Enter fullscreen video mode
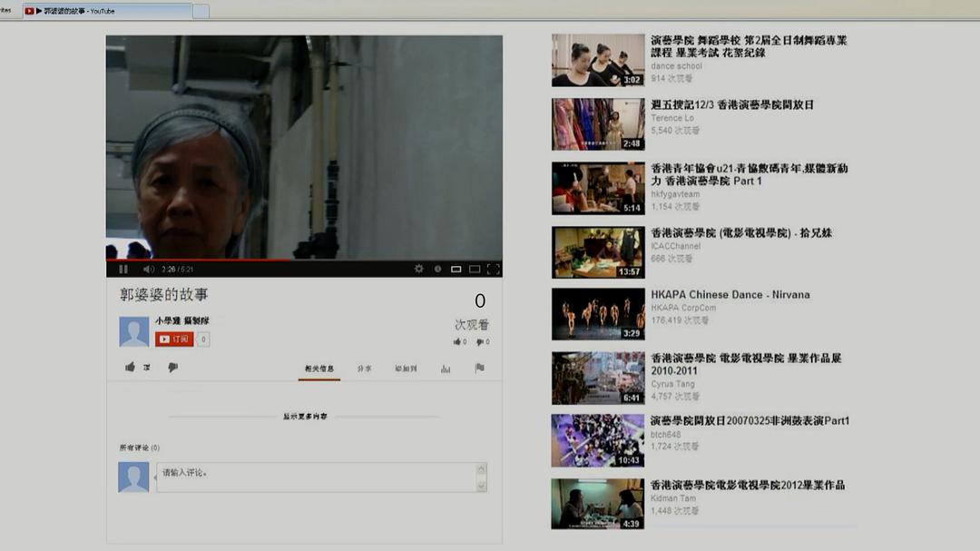Image resolution: width=980 pixels, height=551 pixels. (x=493, y=269)
